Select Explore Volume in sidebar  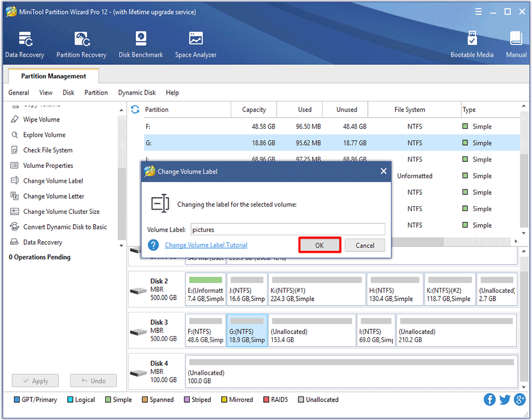(x=44, y=135)
